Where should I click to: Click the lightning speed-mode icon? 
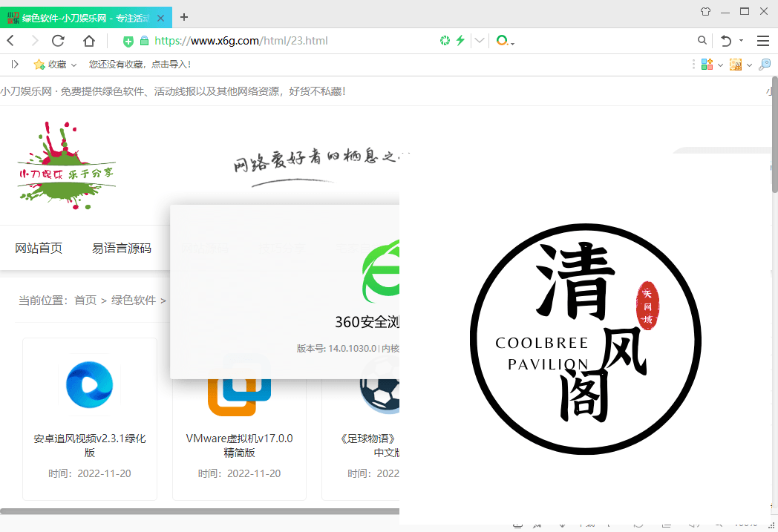[460, 41]
